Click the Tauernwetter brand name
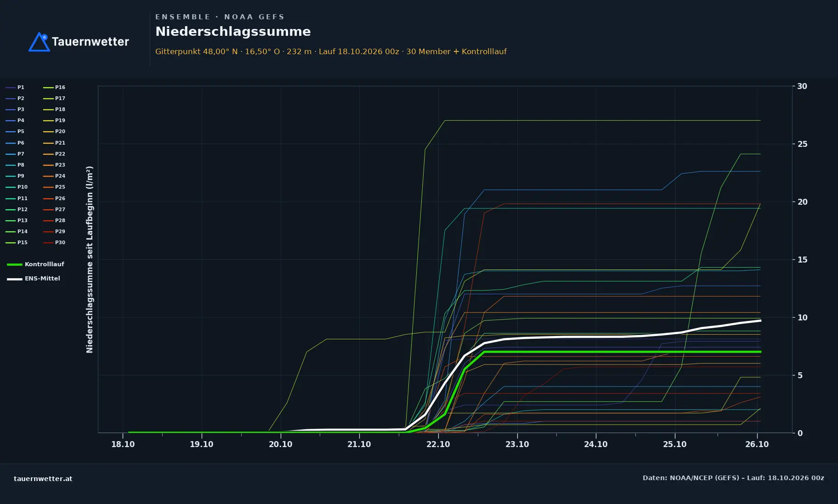 point(91,42)
